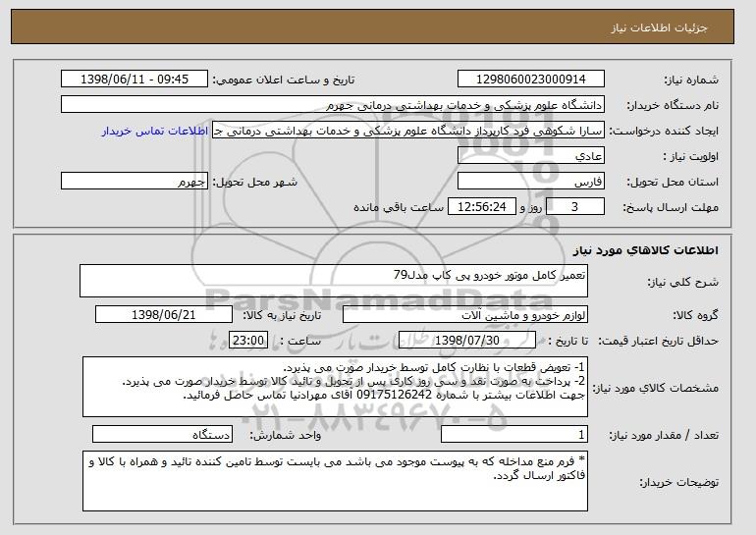Click the priority field showing عادی
Screen dimensions: 756x535
coord(531,156)
